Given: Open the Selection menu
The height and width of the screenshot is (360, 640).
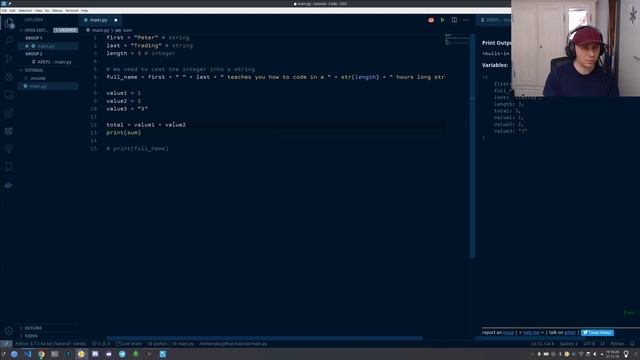Looking at the screenshot, I should [x=25, y=11].
